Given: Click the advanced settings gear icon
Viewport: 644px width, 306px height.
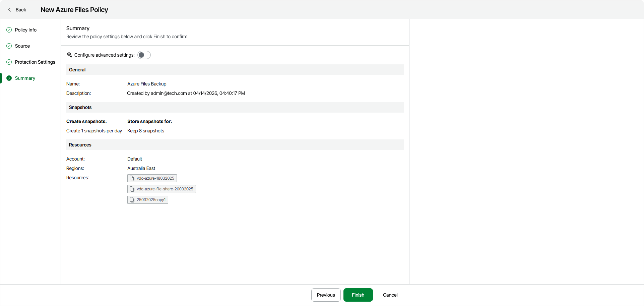Looking at the screenshot, I should click(70, 55).
